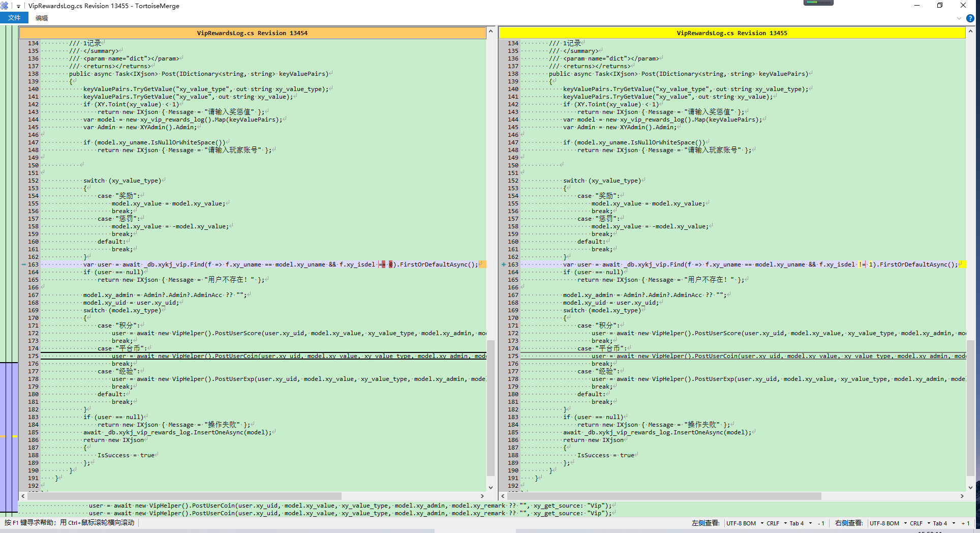Image resolution: width=980 pixels, height=533 pixels.
Task: Open the quick access toolbar customize arrow
Action: tap(18, 6)
